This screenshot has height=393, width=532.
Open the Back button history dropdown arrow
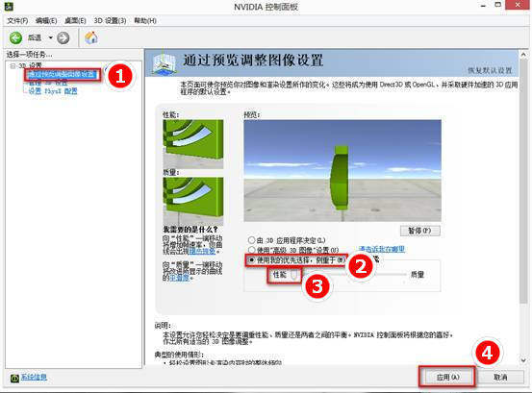51,37
